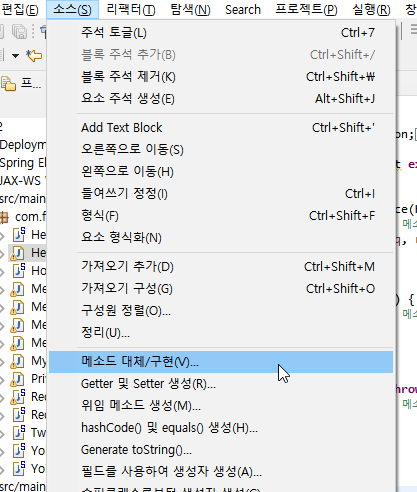417x492 pixels.
Task: Open the 리팩터(T) menu
Action: [x=131, y=10]
